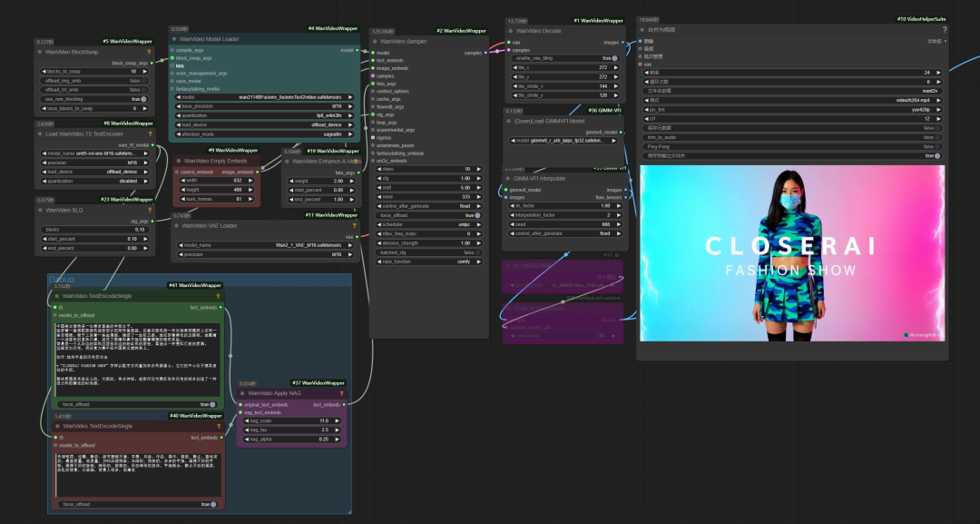Click gimmvfi_model output port on Load GIMMVFI Model

click(x=621, y=132)
